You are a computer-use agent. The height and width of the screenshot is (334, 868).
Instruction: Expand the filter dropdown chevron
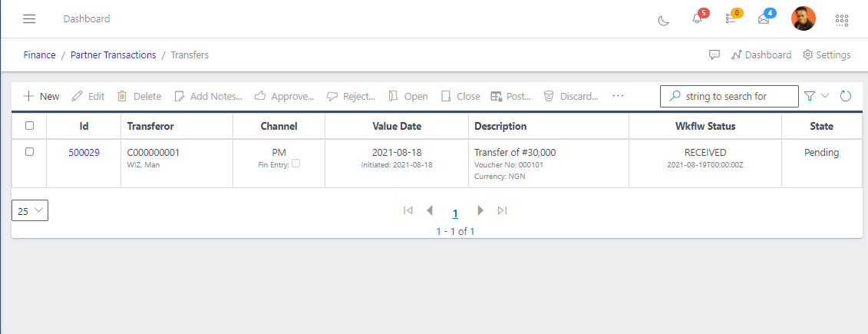tap(825, 96)
